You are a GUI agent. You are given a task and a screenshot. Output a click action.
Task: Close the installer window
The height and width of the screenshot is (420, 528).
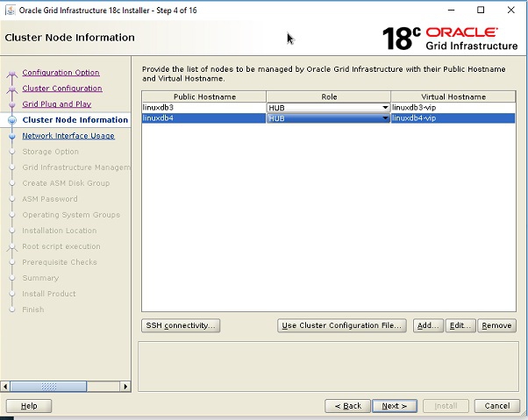click(x=510, y=11)
